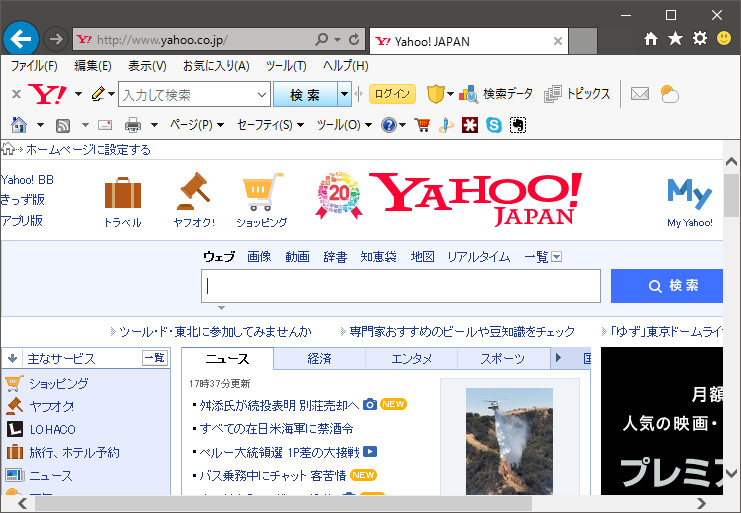Click the main Yahoo search text field
This screenshot has height=513, width=741.
point(401,286)
